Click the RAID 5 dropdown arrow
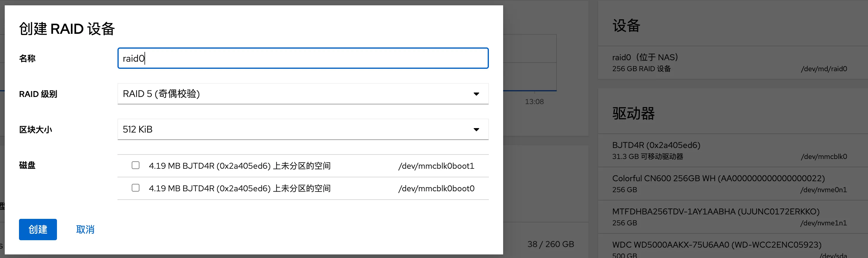Image resolution: width=868 pixels, height=258 pixels. tap(476, 94)
